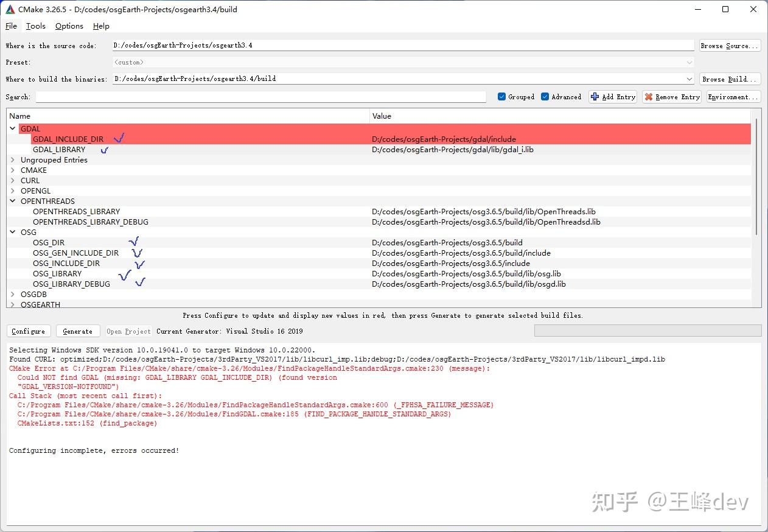Maximize the CMake window
This screenshot has width=768, height=532.
[x=725, y=9]
